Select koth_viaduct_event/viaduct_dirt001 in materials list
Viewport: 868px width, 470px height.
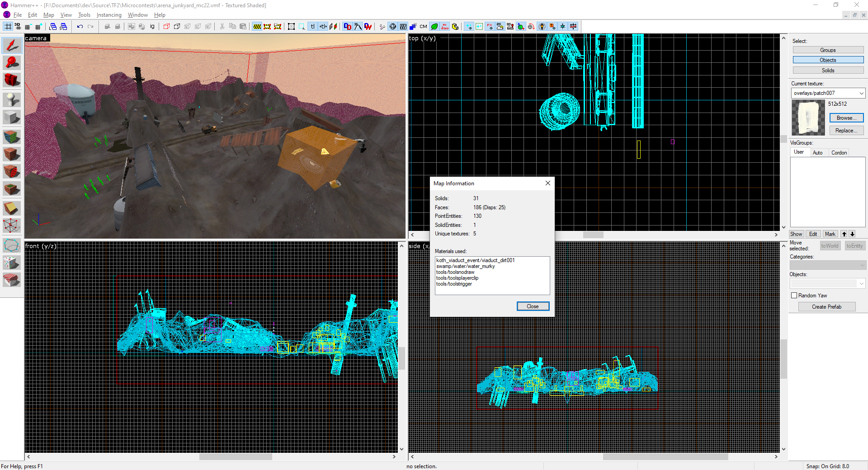pos(475,260)
